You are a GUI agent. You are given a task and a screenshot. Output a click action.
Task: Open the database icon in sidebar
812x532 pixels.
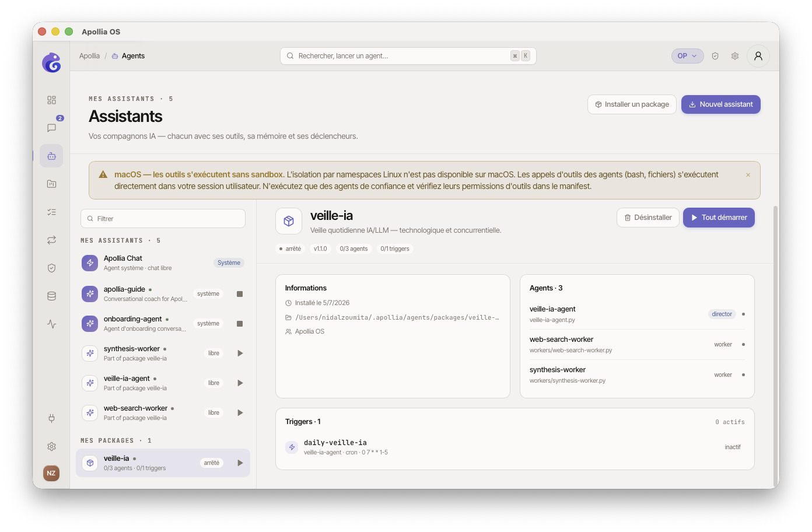click(51, 296)
